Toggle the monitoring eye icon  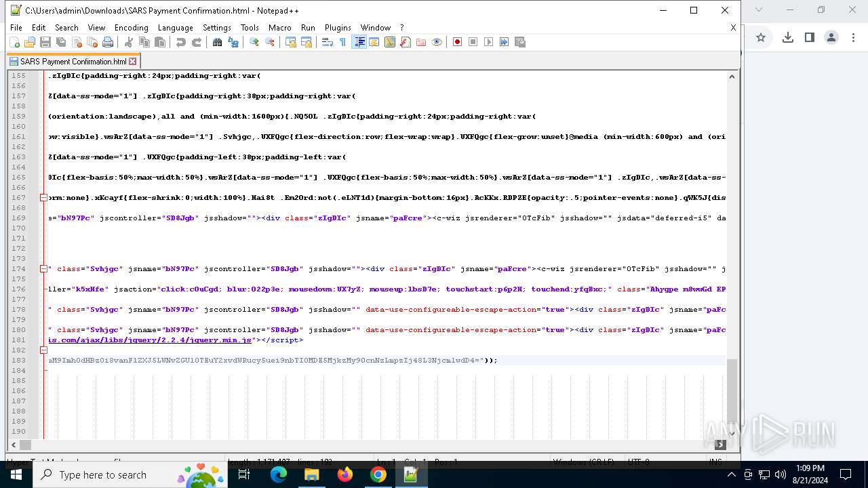coord(437,42)
